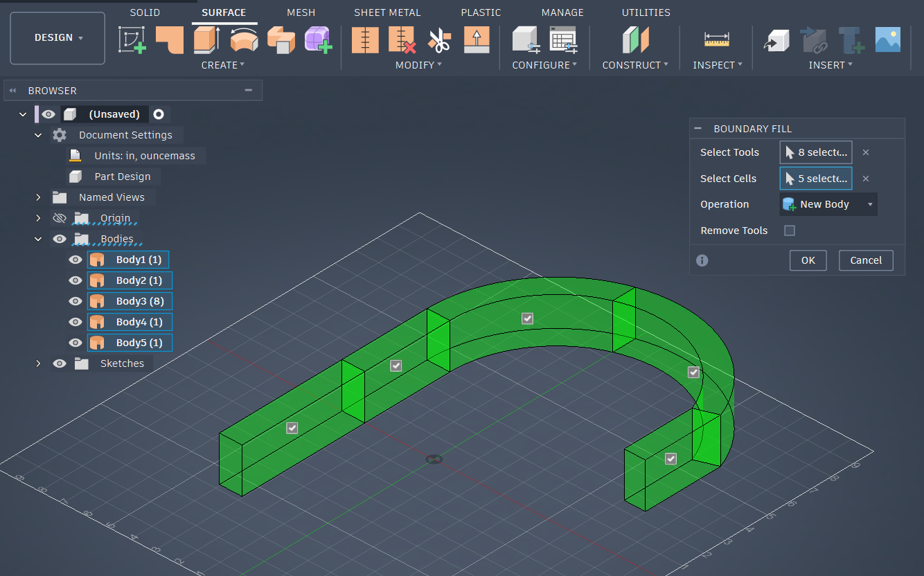The image size is (924, 576).
Task: Click the purple Create Form icon
Action: coord(319,39)
